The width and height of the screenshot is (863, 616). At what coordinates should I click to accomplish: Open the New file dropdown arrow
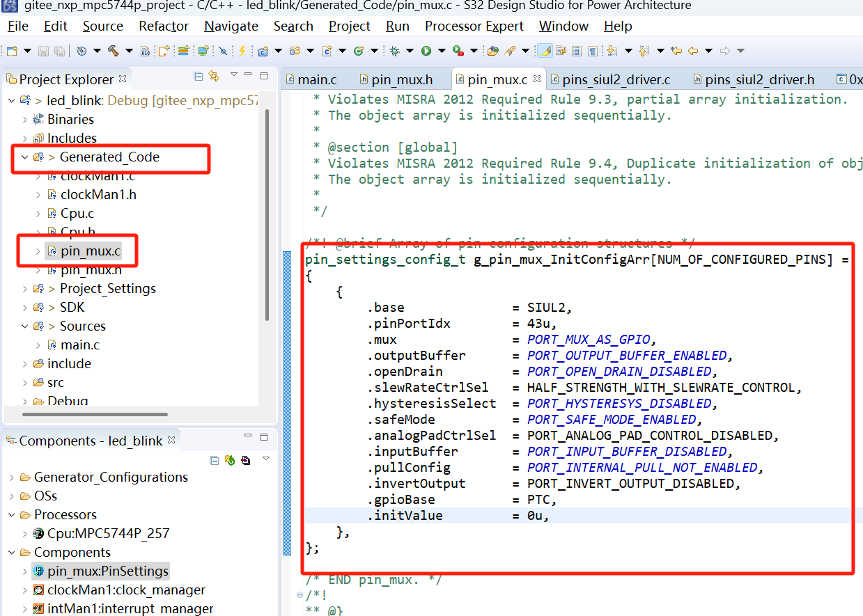coord(28,51)
